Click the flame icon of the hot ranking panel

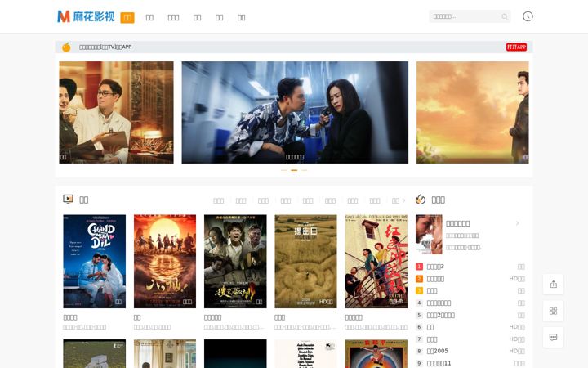(x=421, y=200)
